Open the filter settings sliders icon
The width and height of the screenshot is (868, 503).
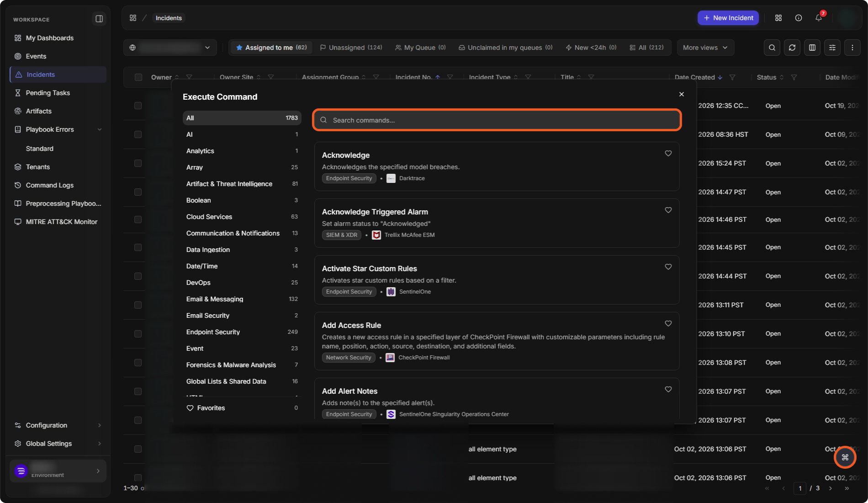(832, 48)
